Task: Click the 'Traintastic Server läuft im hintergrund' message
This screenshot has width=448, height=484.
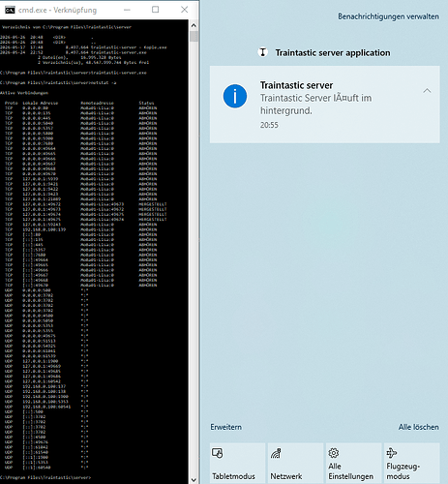Action: pos(315,104)
